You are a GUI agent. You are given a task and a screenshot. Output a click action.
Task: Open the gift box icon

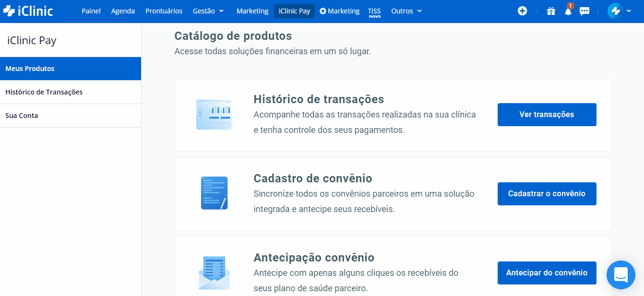pos(551,11)
